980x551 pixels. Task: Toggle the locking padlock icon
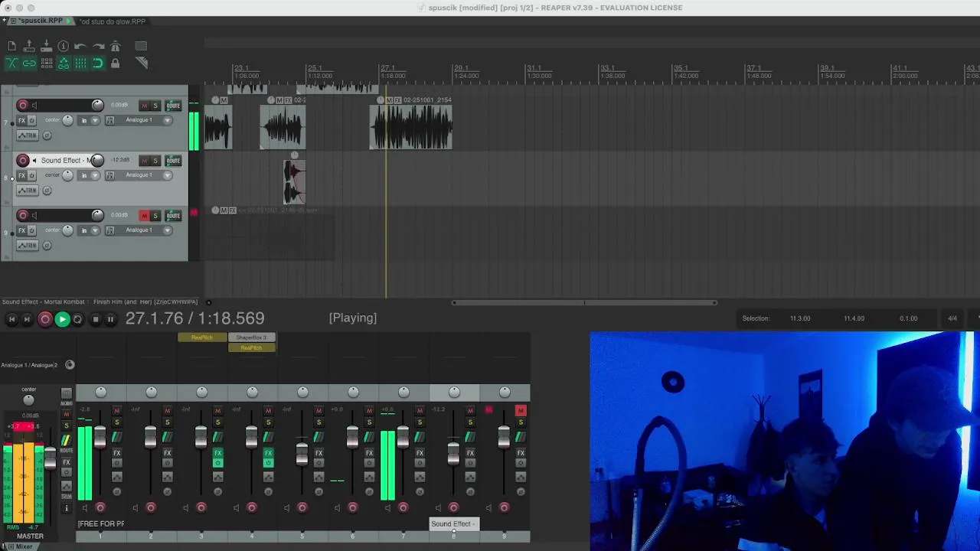point(115,64)
